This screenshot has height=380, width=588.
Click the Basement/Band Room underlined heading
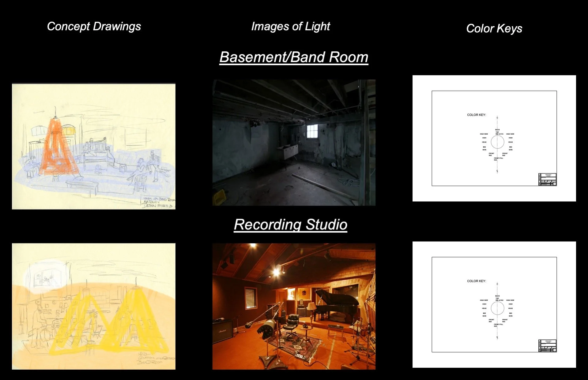pyautogui.click(x=294, y=57)
